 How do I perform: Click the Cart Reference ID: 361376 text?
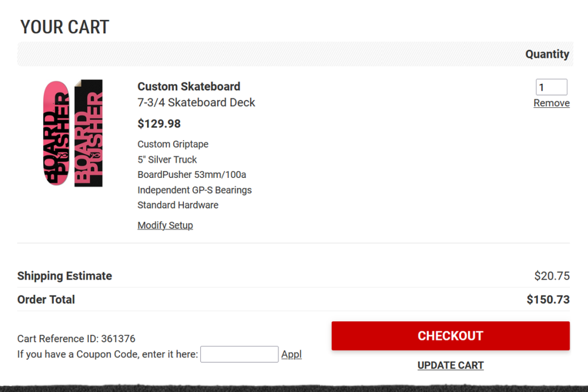click(76, 339)
